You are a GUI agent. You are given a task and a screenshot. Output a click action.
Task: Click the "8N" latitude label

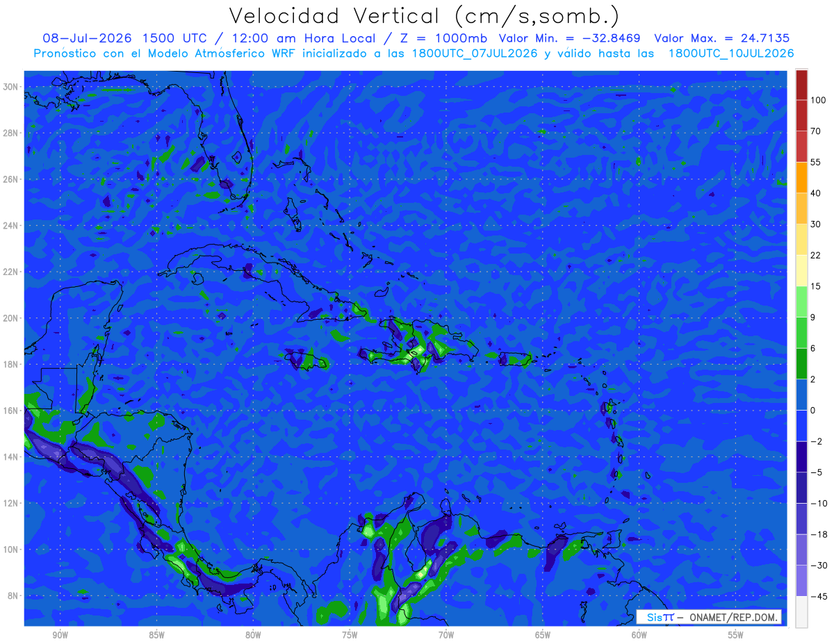click(x=13, y=596)
